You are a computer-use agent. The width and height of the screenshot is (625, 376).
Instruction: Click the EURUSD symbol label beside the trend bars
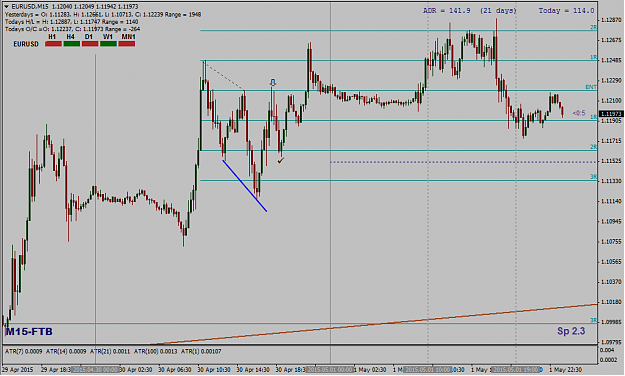click(26, 44)
